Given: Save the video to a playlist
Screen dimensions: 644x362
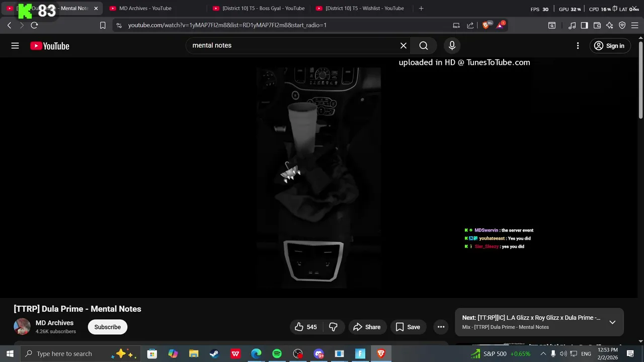Looking at the screenshot, I should 408,327.
